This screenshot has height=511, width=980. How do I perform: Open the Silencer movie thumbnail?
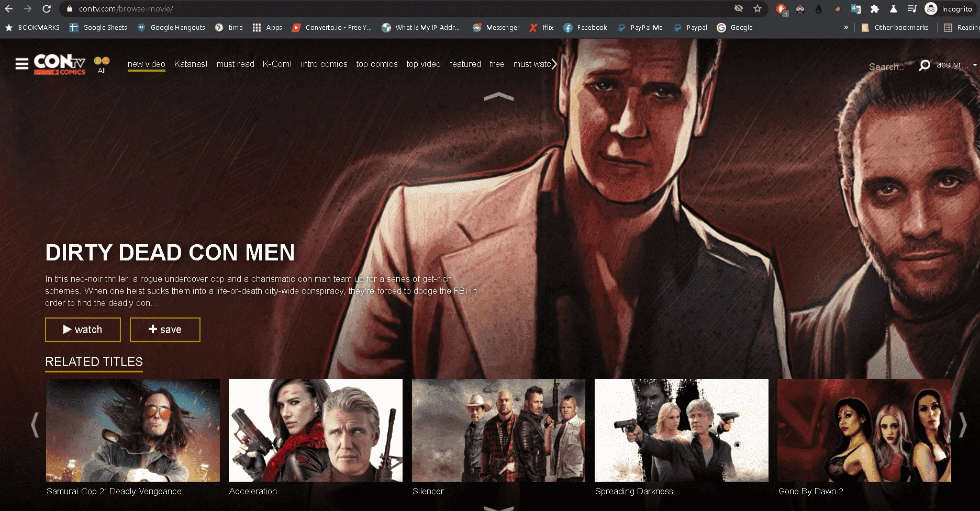pyautogui.click(x=498, y=430)
